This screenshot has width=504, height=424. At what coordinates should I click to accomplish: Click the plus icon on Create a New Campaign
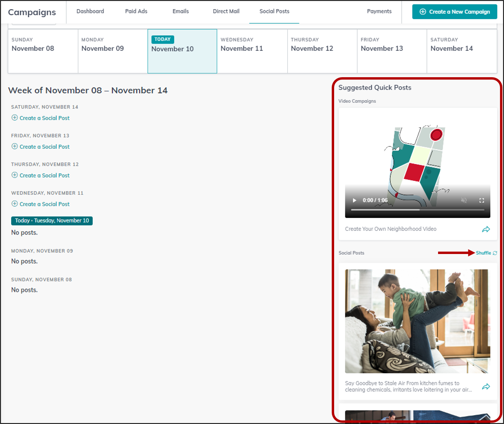pyautogui.click(x=423, y=12)
